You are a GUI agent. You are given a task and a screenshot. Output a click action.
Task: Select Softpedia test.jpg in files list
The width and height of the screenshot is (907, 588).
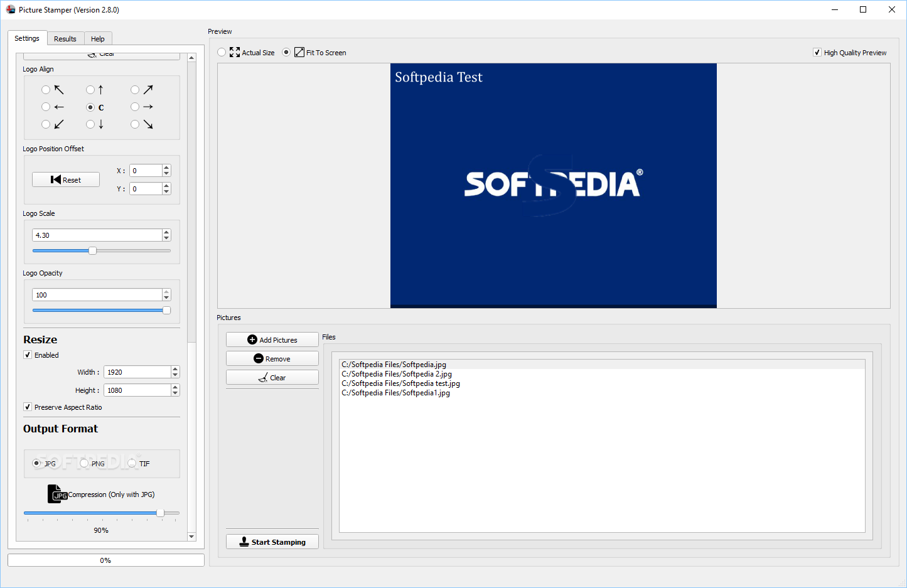tap(602, 383)
